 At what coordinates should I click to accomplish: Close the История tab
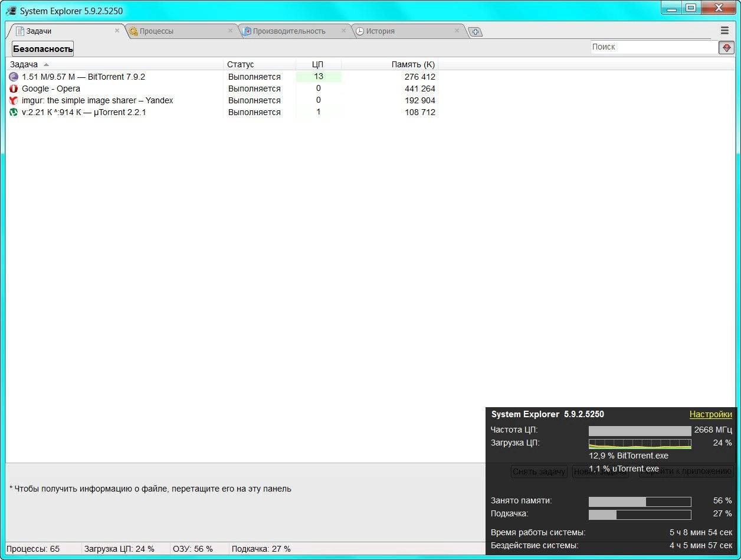pos(457,31)
